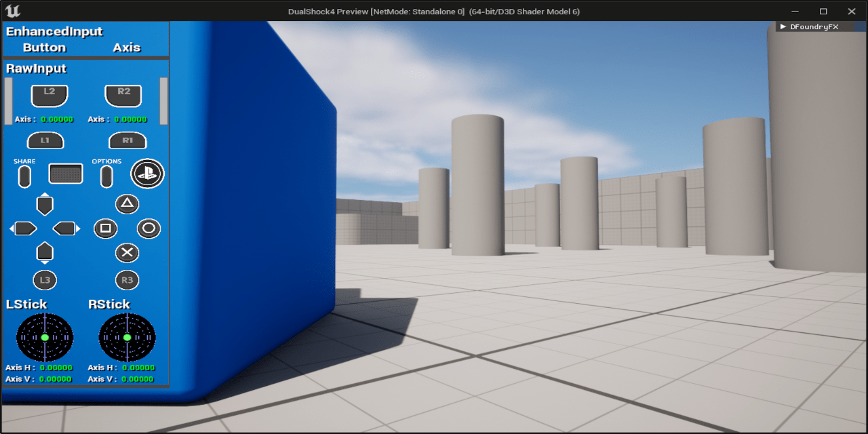Click the Circle face button
The image size is (868, 434).
point(149,229)
